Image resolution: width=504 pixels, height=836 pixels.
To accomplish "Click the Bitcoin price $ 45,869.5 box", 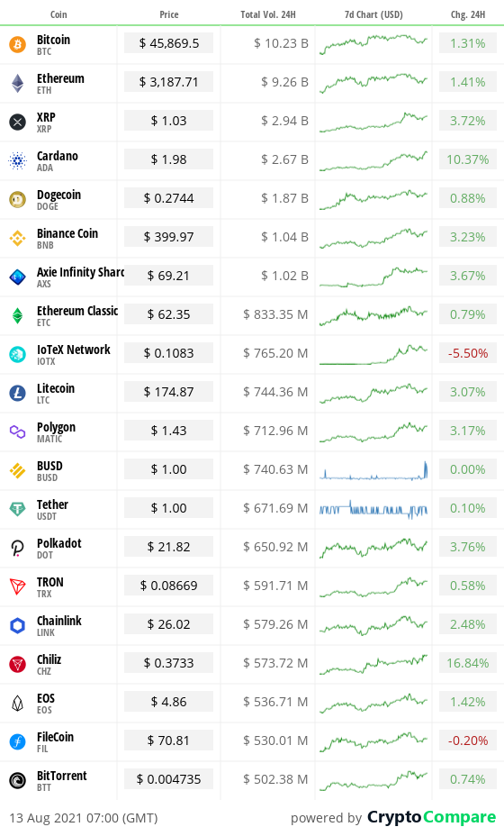I will (169, 43).
